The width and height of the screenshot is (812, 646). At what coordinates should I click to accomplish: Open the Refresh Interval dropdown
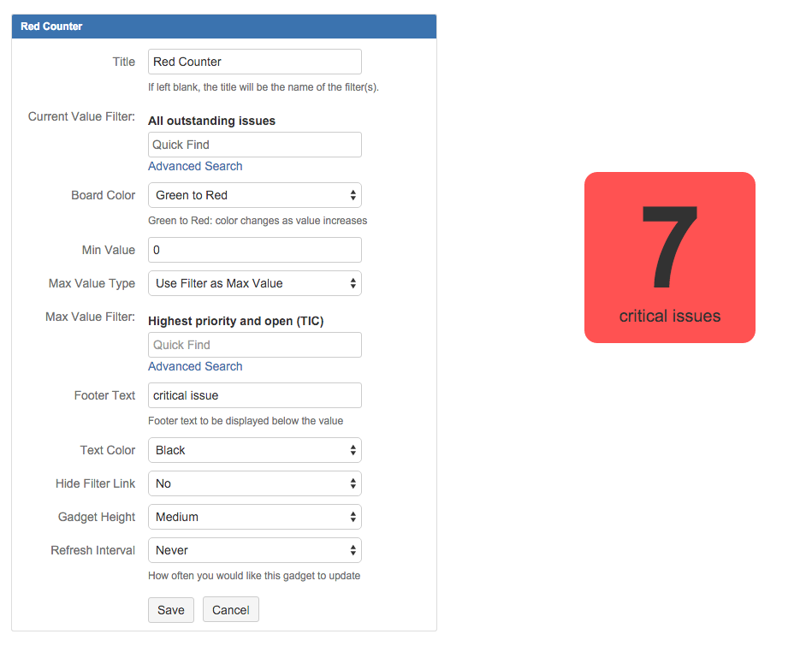[x=254, y=550]
